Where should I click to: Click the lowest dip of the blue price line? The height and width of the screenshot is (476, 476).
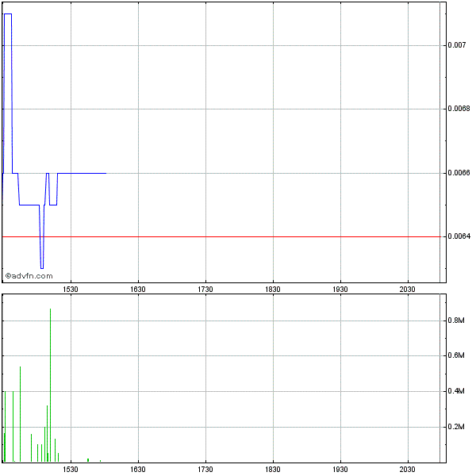click(42, 267)
